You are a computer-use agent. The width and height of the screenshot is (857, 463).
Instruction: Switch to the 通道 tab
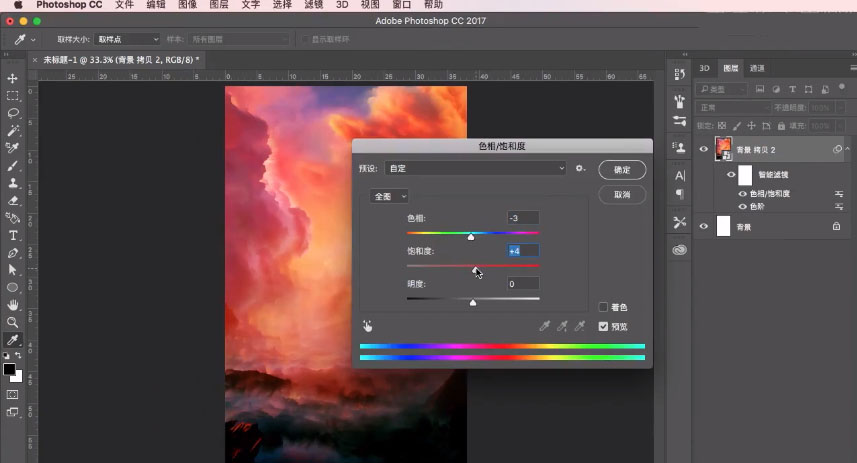[x=757, y=68]
